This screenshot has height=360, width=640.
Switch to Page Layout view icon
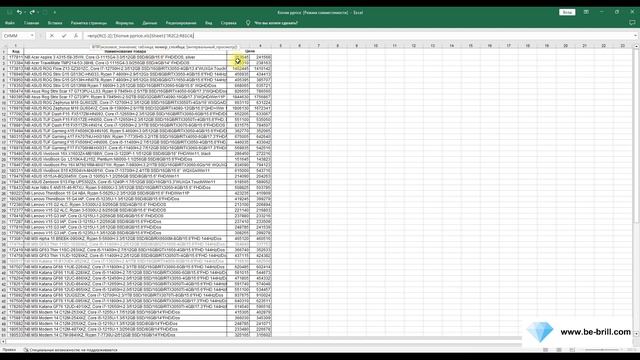(x=559, y=350)
